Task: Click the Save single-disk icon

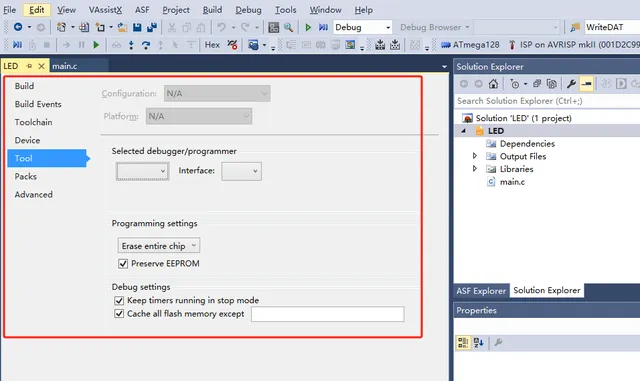Action: [137, 27]
